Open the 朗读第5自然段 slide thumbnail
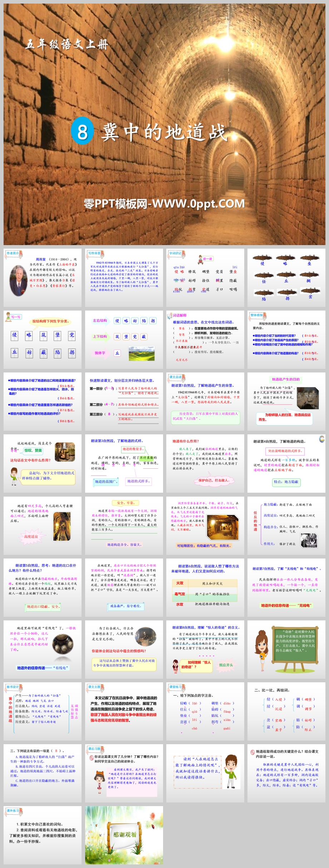 pyautogui.click(x=43, y=587)
